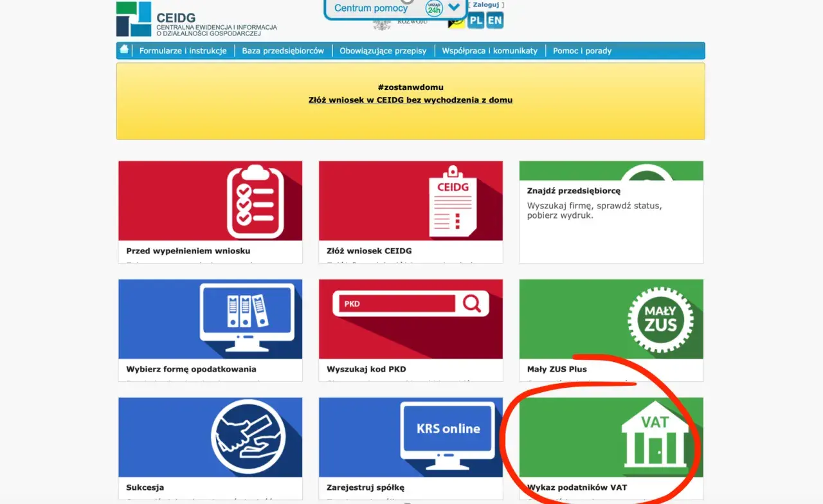The width and height of the screenshot is (823, 504).
Task: Click the Centrum pomocy label
Action: tap(371, 8)
